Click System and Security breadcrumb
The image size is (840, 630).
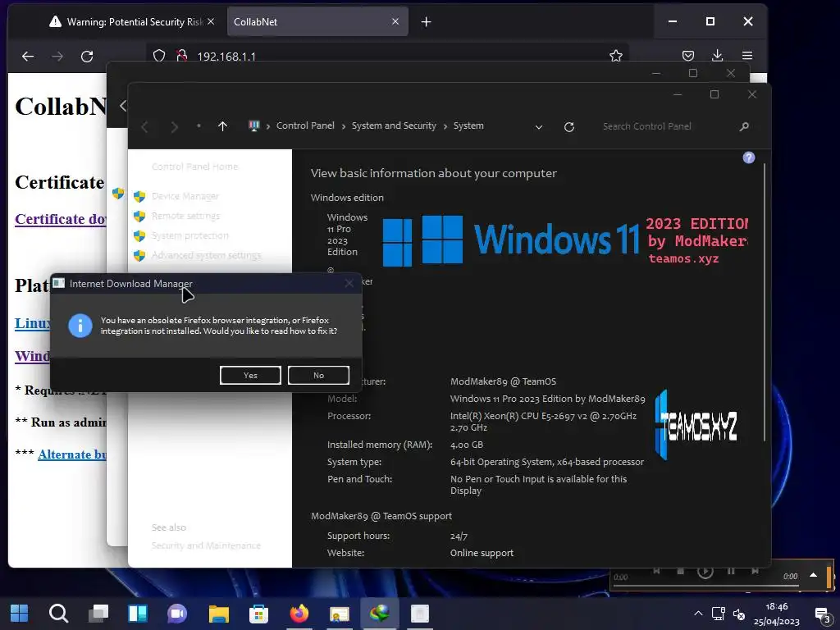click(x=394, y=126)
